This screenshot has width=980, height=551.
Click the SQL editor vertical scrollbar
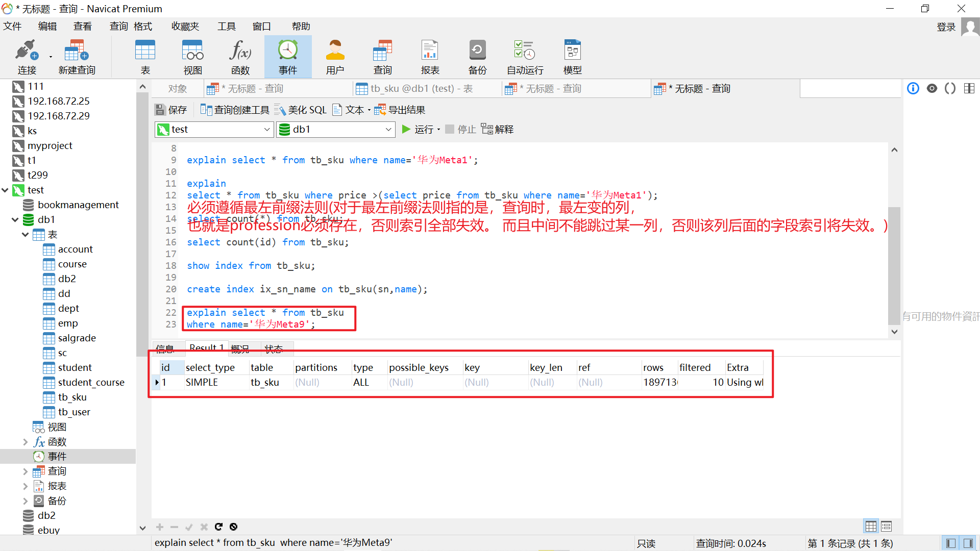pos(894,265)
